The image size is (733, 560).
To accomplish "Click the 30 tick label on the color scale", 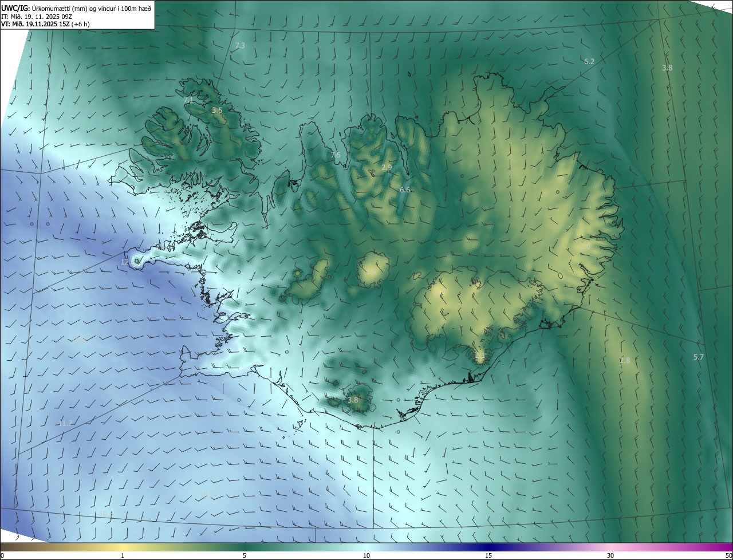I will coord(610,556).
